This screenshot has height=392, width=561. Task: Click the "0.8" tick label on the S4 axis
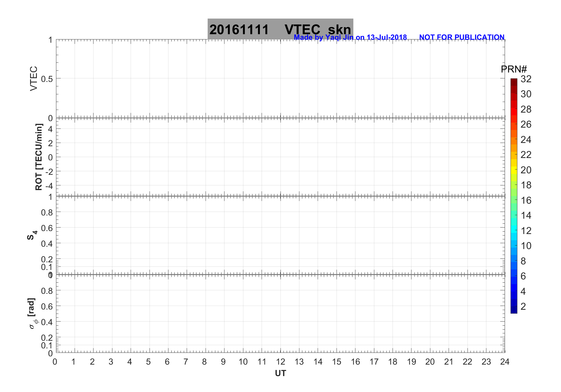point(47,213)
